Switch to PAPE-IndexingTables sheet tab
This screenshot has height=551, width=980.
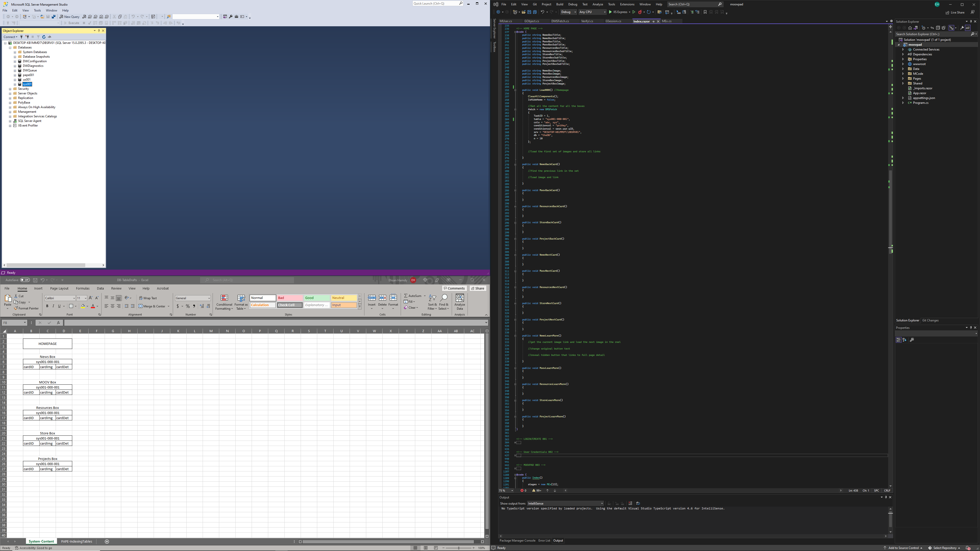pos(77,542)
